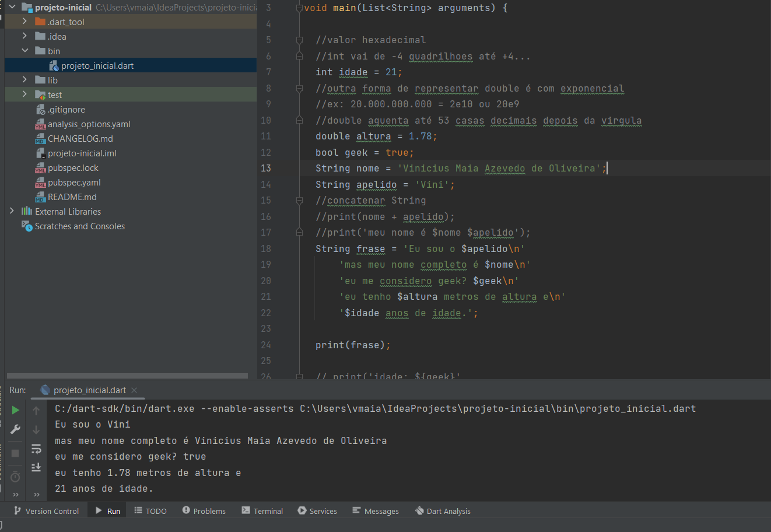This screenshot has height=532, width=771.
Task: Click the projeto-inicial project module icon
Action: (x=27, y=7)
